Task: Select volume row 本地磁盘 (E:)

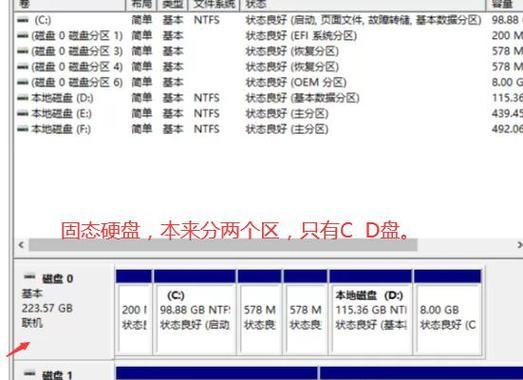Action: tap(269, 113)
